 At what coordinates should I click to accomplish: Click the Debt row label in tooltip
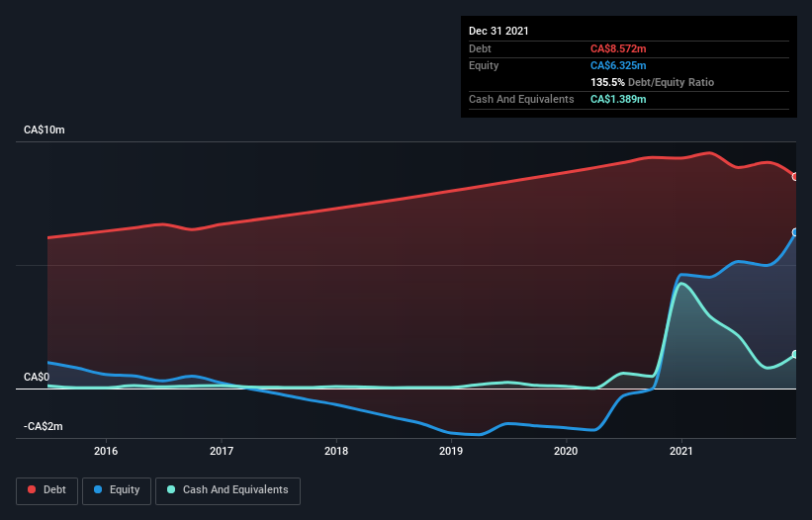[x=480, y=48]
